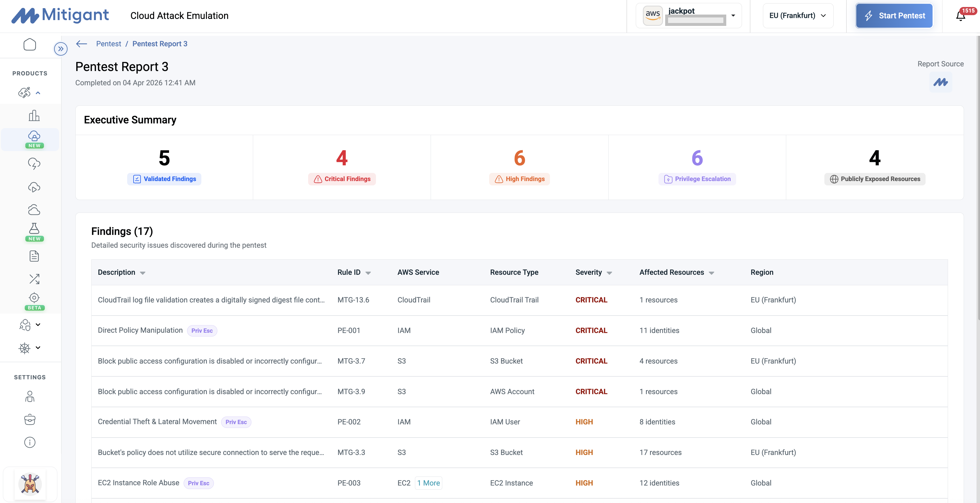Show the 1 More services link

tap(428, 483)
